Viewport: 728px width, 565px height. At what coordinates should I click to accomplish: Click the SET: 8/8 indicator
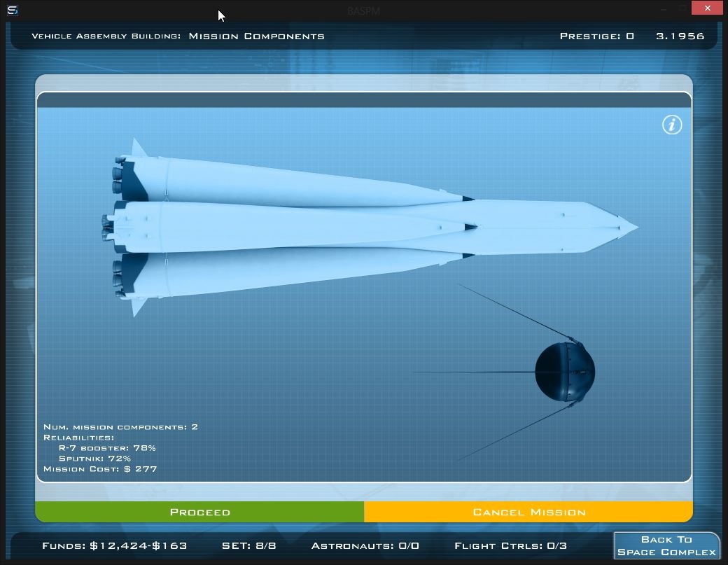click(x=249, y=545)
